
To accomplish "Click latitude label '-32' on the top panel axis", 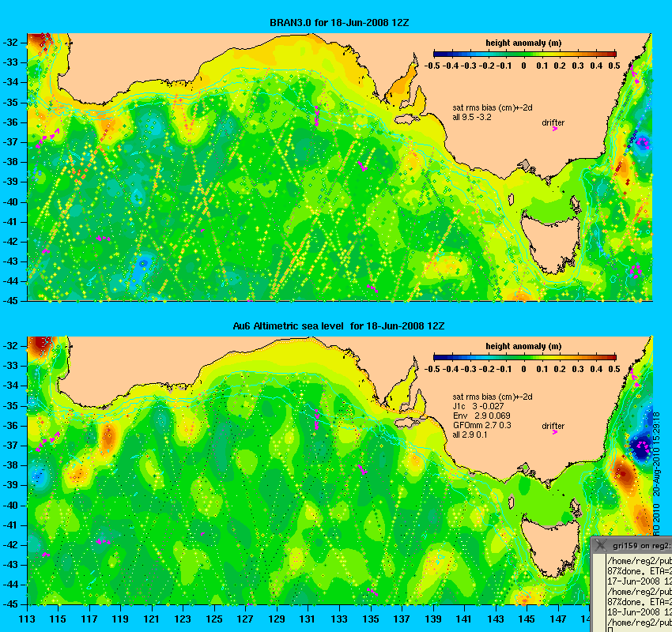I will [x=10, y=43].
